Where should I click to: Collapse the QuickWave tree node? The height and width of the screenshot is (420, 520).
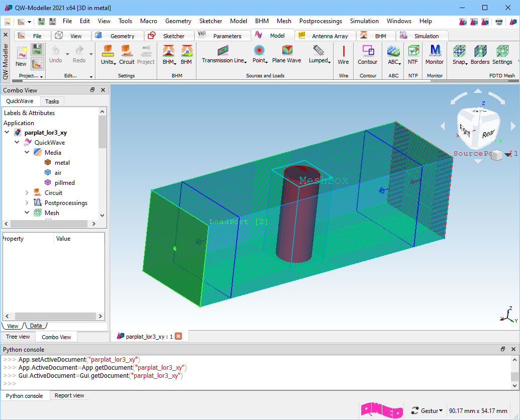(x=17, y=142)
